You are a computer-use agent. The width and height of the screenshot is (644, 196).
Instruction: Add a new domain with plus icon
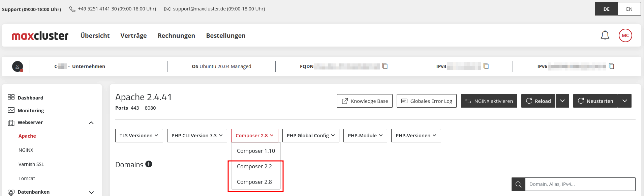149,164
